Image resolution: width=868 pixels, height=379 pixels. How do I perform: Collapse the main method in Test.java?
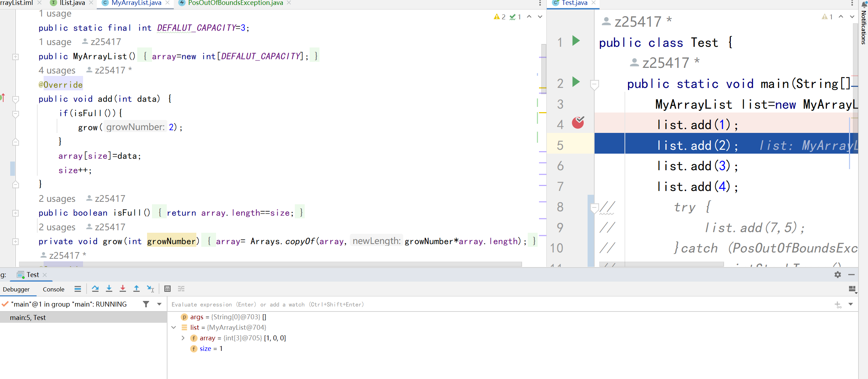595,84
